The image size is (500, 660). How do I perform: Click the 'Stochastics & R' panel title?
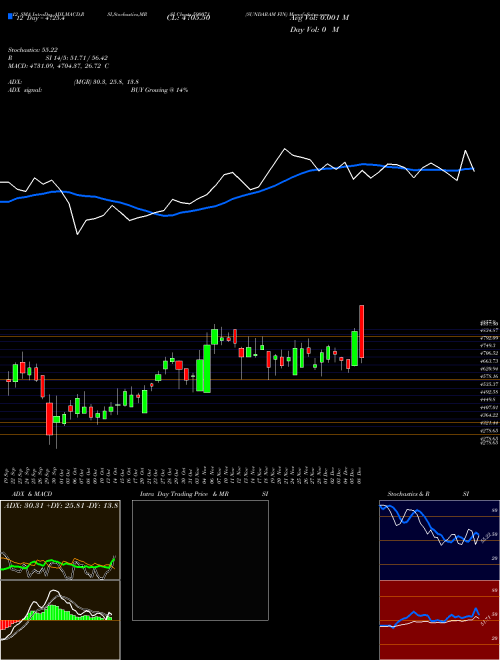click(x=408, y=494)
